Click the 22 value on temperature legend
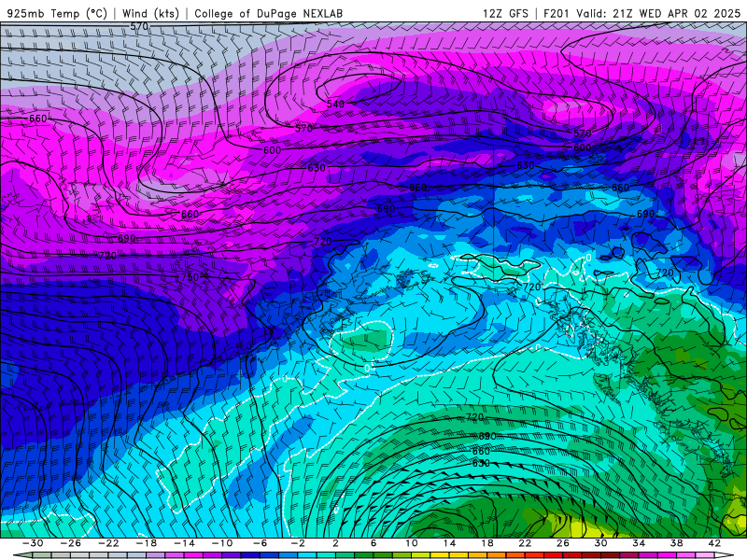The width and height of the screenshot is (747, 560). (x=525, y=543)
